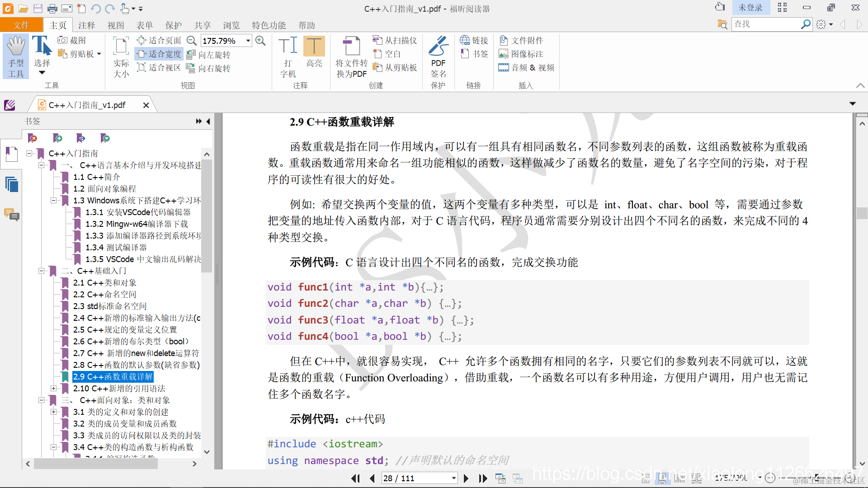Screen dimensions: 868x488
Task: Click the Rotate Left (向左旋转) icon
Action: (191, 55)
